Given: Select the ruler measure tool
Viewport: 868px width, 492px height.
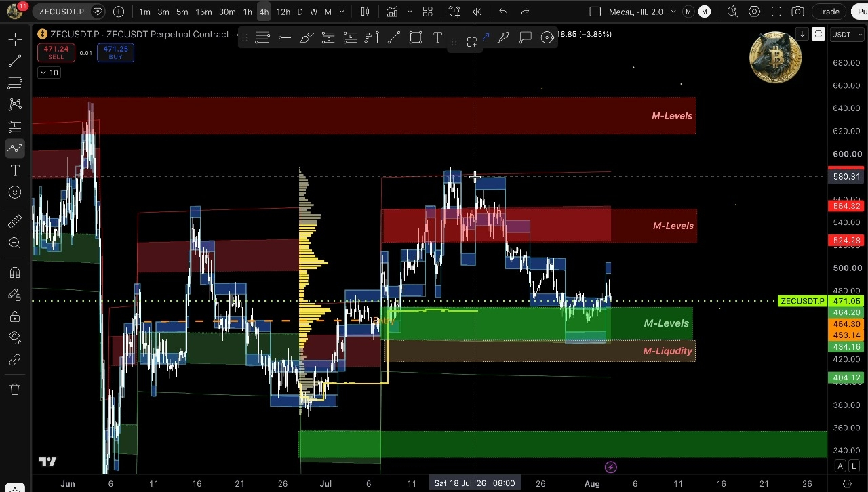Looking at the screenshot, I should (x=15, y=222).
